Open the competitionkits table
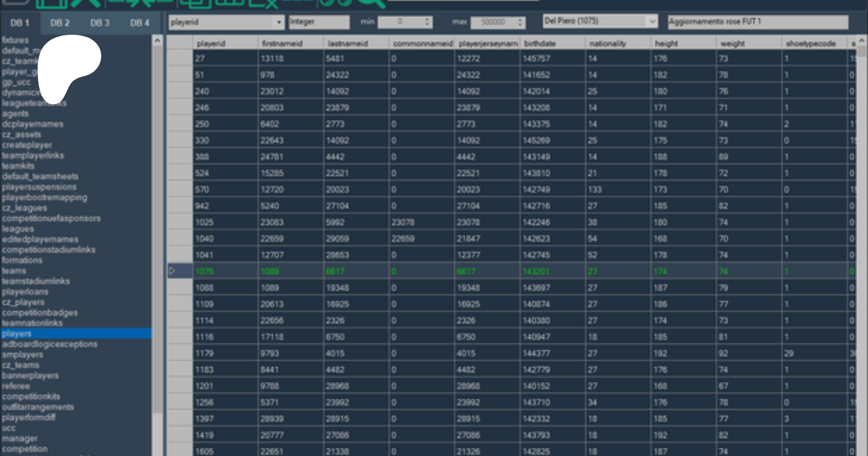868x456 pixels. point(31,397)
